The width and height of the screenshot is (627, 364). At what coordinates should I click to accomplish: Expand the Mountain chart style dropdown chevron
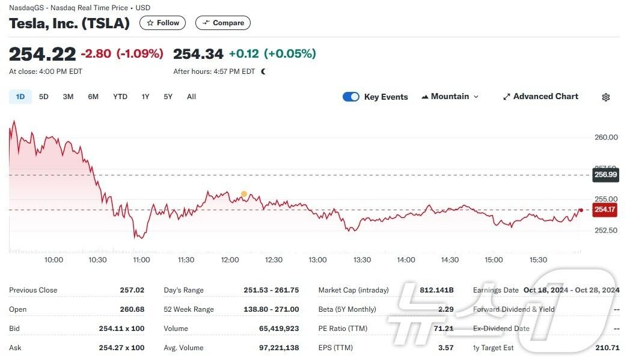(x=476, y=97)
